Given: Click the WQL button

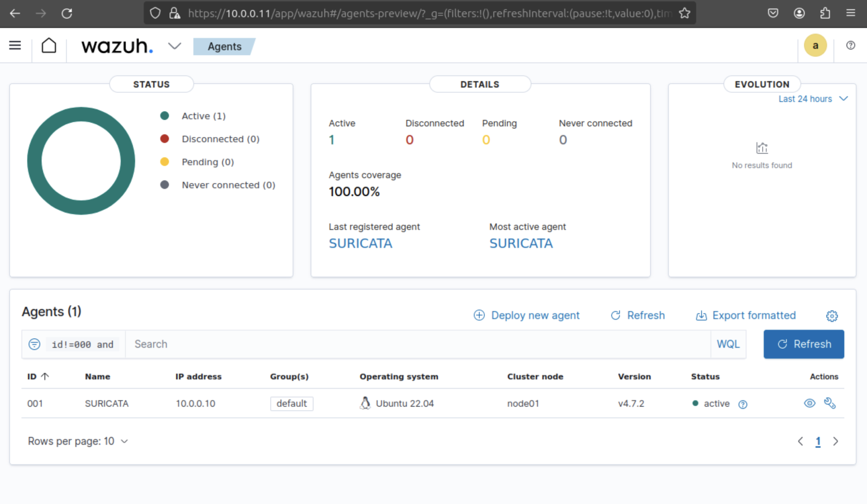Looking at the screenshot, I should pyautogui.click(x=728, y=344).
